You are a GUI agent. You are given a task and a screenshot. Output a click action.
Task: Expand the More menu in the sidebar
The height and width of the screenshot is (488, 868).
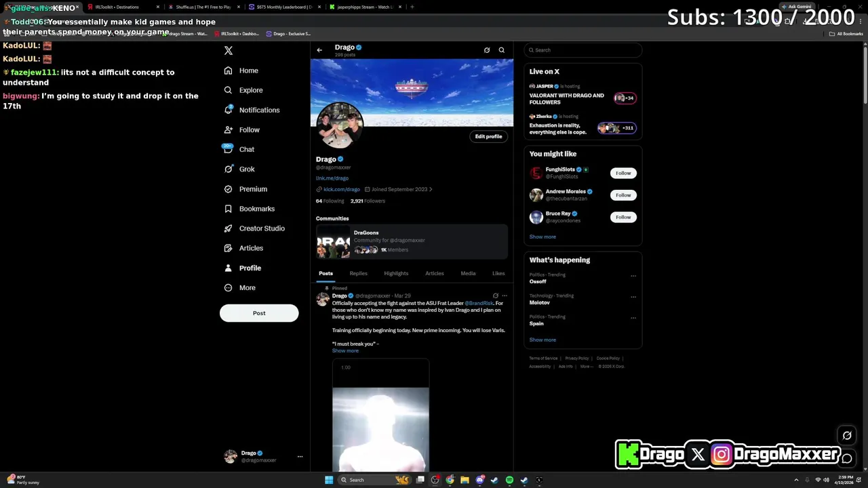click(x=240, y=287)
